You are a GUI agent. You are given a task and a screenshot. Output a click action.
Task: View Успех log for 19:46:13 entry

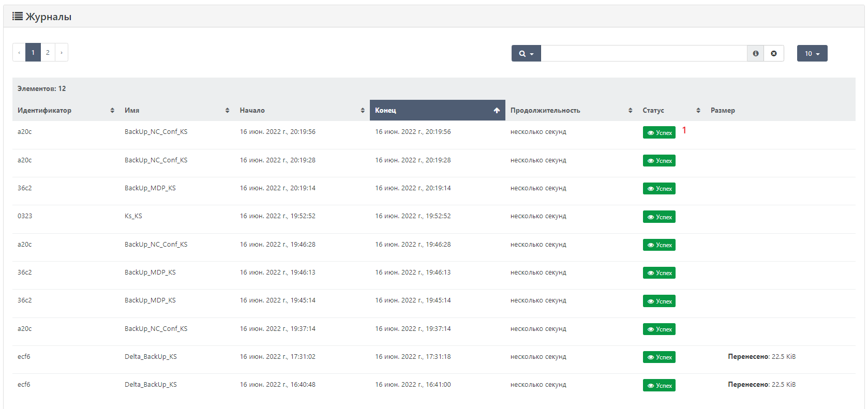coord(659,273)
